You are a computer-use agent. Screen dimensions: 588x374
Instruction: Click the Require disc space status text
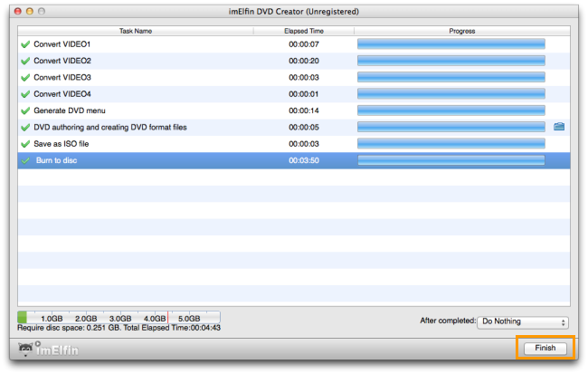pyautogui.click(x=119, y=328)
